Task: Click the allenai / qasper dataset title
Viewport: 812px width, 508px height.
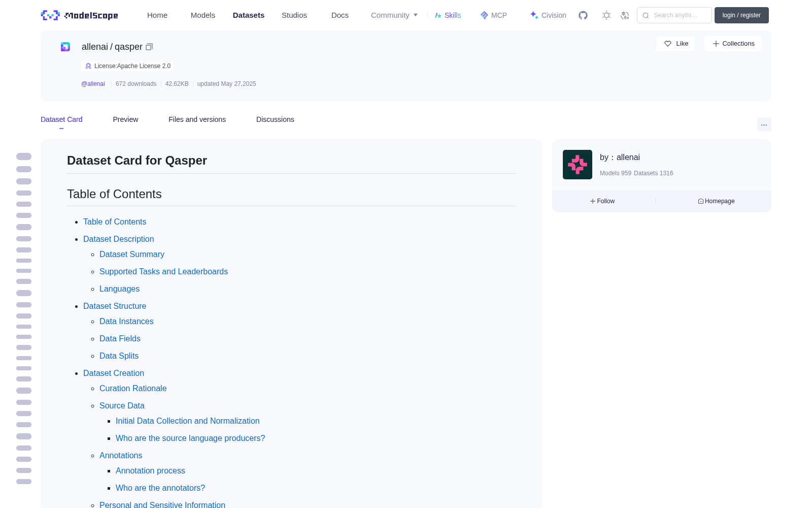Action: click(112, 47)
